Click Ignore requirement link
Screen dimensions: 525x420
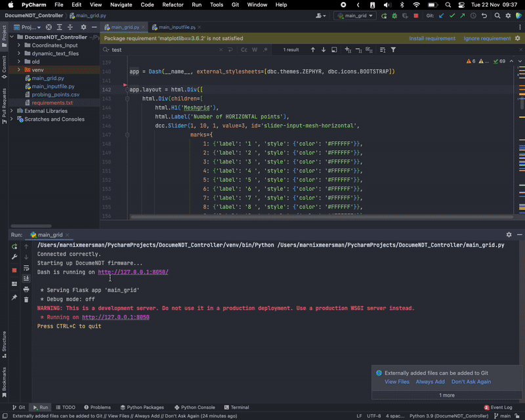[x=487, y=38]
